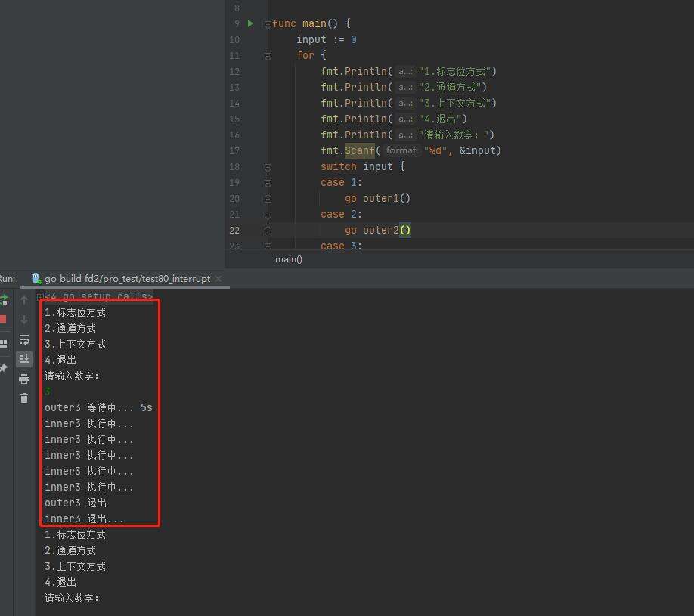Rerun the program in the Run panel
This screenshot has width=694, height=616.
4,300
